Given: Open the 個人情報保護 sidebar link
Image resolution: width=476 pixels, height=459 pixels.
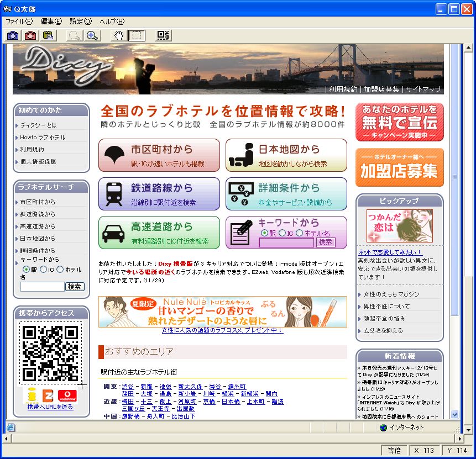Looking at the screenshot, I should [x=38, y=161].
